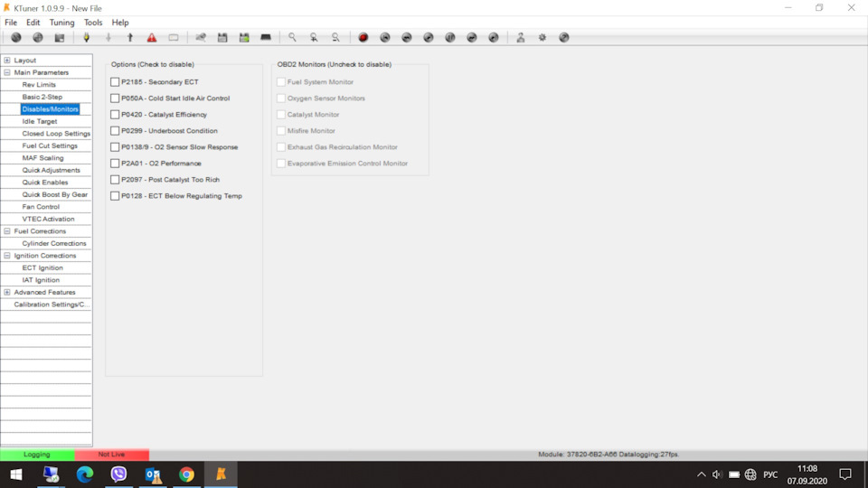Select VTEC Activation in the tree
This screenshot has width=868, height=488.
48,219
